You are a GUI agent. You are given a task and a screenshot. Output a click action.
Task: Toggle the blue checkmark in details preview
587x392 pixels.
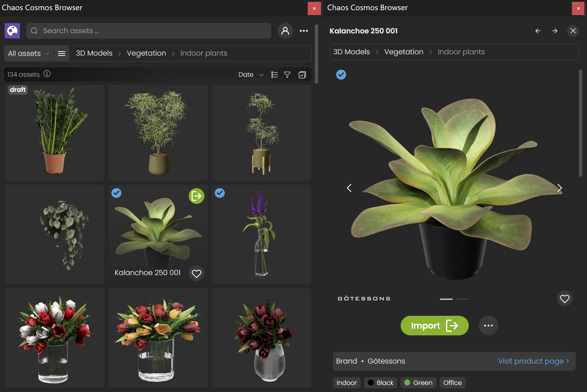point(341,75)
